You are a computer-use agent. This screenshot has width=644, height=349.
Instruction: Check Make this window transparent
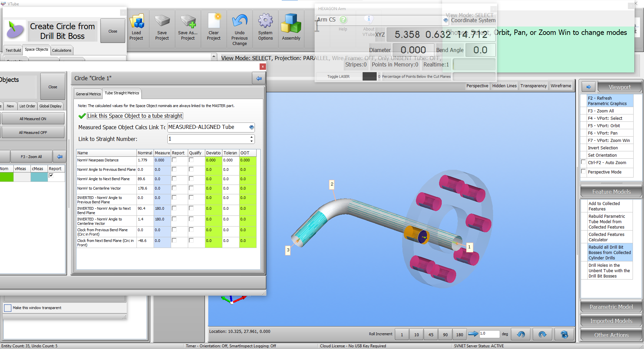pyautogui.click(x=7, y=308)
